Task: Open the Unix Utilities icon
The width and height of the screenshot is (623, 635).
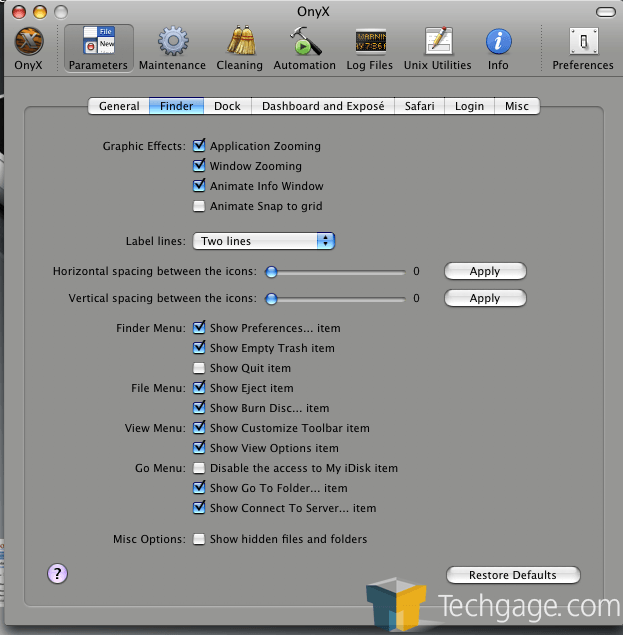Action: tap(438, 40)
